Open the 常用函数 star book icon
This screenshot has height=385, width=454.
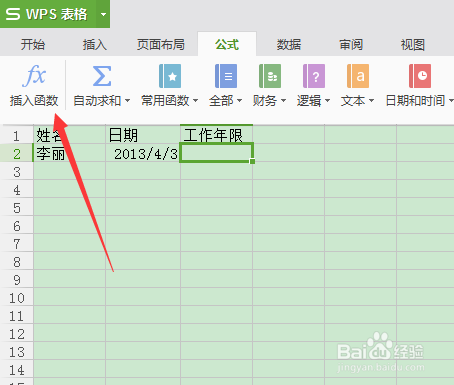coord(170,76)
